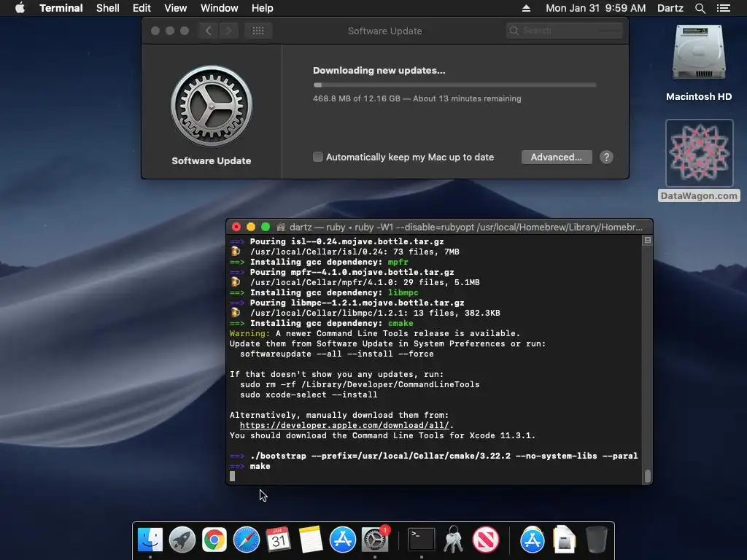Click the sudo rm -rf CommandLineTools line

360,384
